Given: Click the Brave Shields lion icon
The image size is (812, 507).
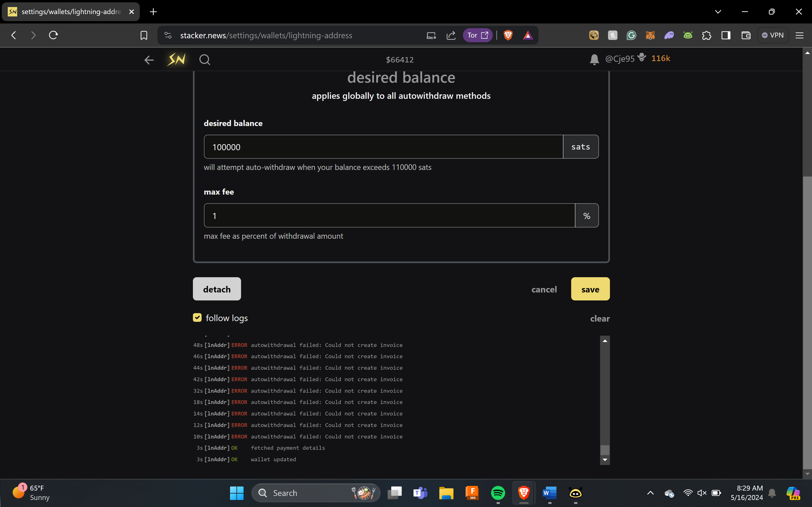Looking at the screenshot, I should tap(508, 35).
